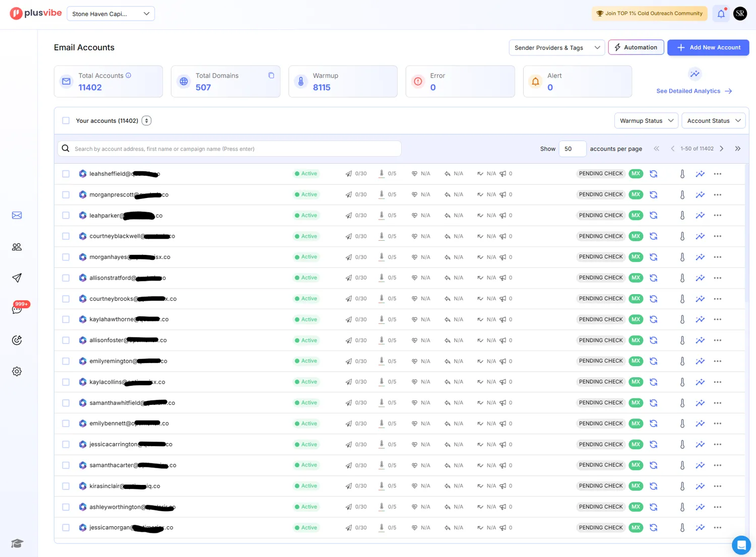Open See Detailed Analytics link
Viewport: 756px width, 557px height.
(x=694, y=91)
